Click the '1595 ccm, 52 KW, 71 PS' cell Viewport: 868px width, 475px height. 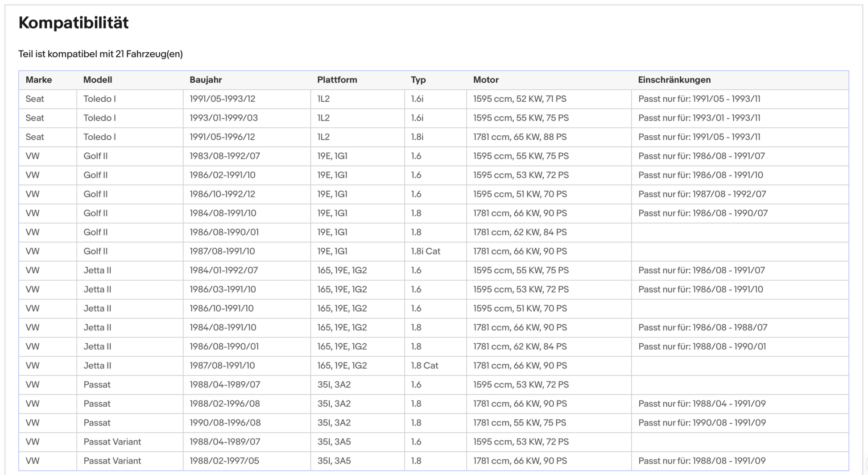(x=520, y=99)
